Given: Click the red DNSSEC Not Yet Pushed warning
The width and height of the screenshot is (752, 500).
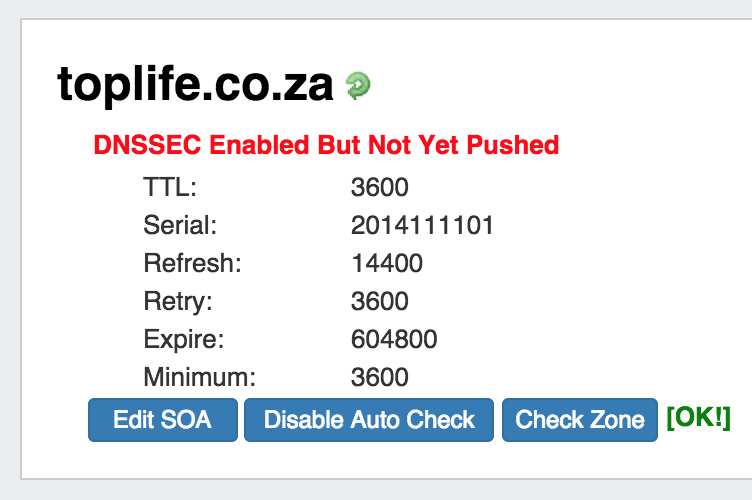Looking at the screenshot, I should pyautogui.click(x=326, y=145).
